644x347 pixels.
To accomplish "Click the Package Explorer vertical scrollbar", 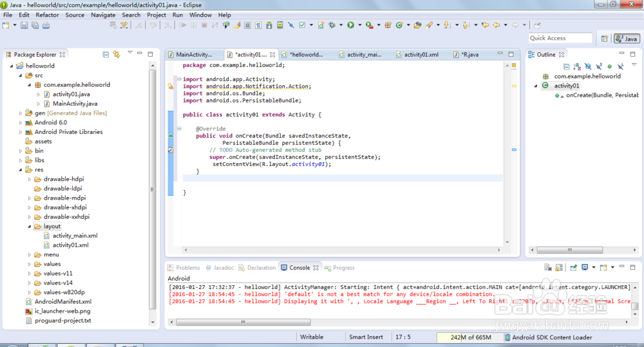I will pos(153,190).
